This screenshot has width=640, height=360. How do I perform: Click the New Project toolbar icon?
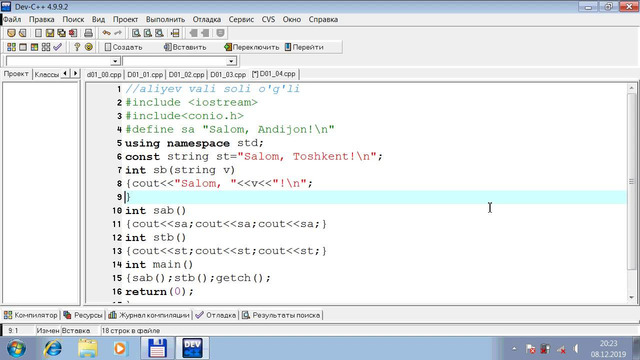(11, 33)
